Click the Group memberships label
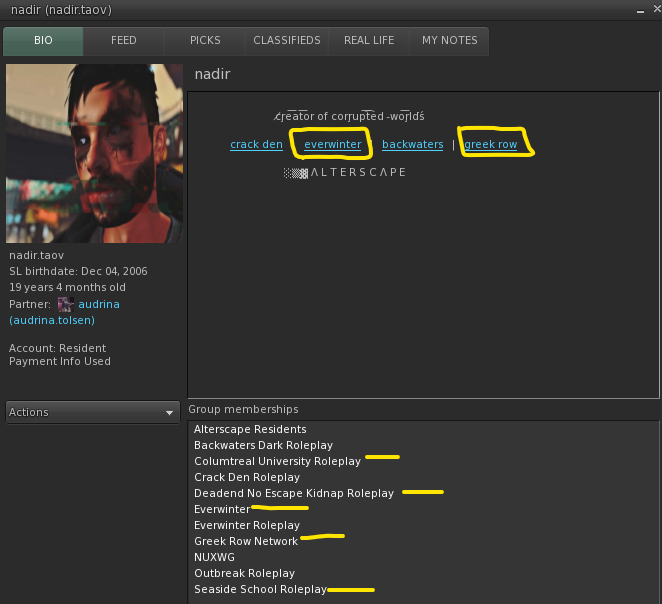Screen dimensions: 662x604 (243, 409)
